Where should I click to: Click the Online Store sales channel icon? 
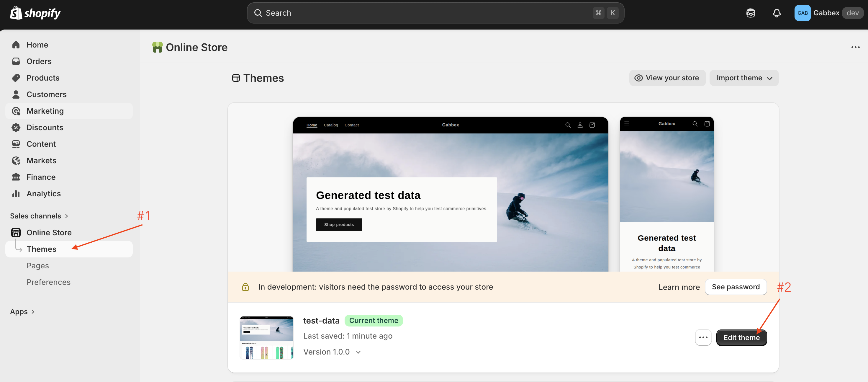(x=16, y=232)
